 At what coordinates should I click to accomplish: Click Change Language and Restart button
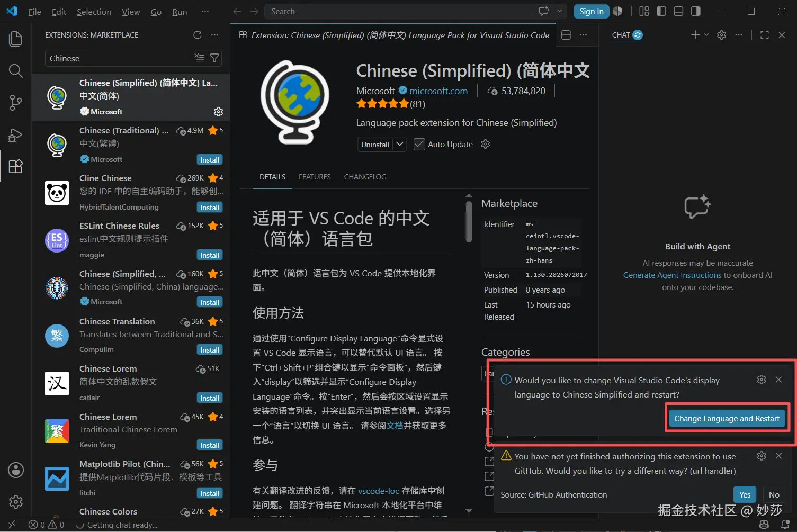[727, 418]
